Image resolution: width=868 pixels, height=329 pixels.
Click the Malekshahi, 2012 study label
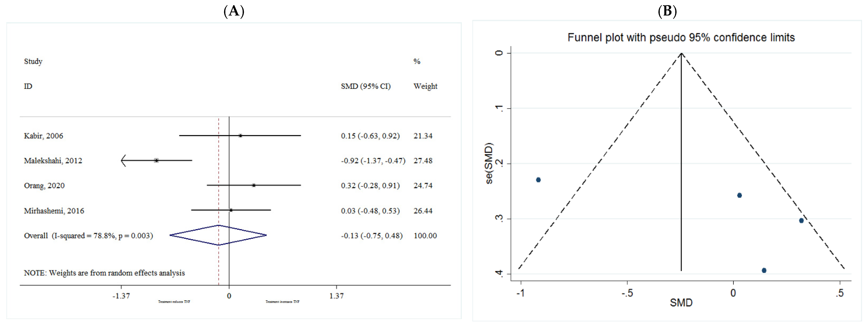pyautogui.click(x=53, y=161)
